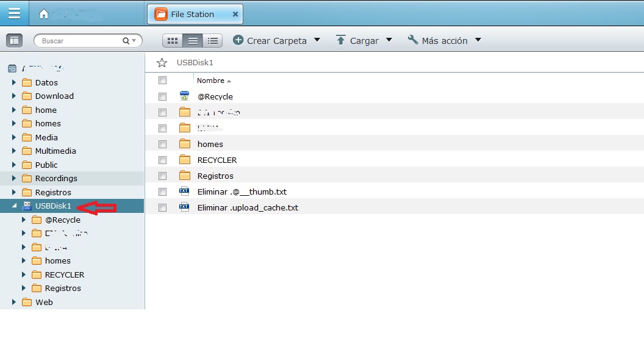Screen dimensions: 644x341
Task: Open the @Recycle bin icon in file list
Action: point(184,96)
